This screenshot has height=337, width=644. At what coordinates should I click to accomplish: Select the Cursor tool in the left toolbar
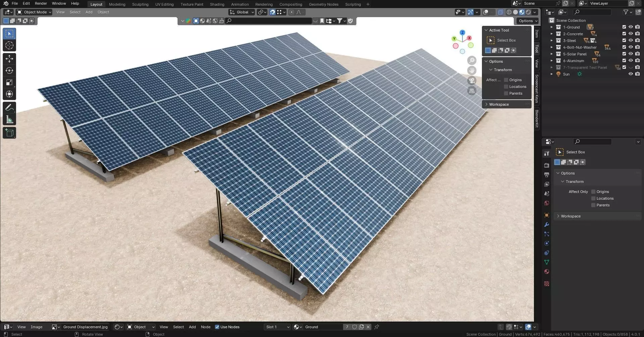pyautogui.click(x=9, y=46)
